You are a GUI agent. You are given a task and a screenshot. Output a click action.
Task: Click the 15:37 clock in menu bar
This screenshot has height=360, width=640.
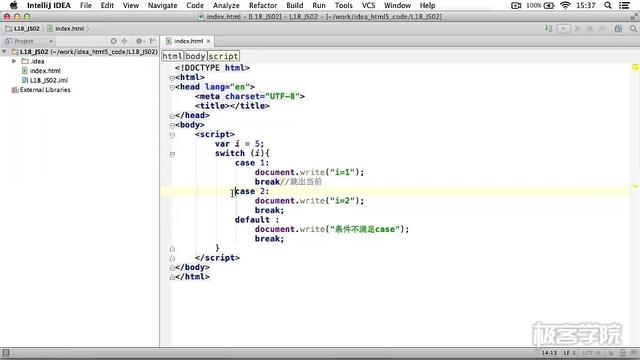tap(586, 5)
